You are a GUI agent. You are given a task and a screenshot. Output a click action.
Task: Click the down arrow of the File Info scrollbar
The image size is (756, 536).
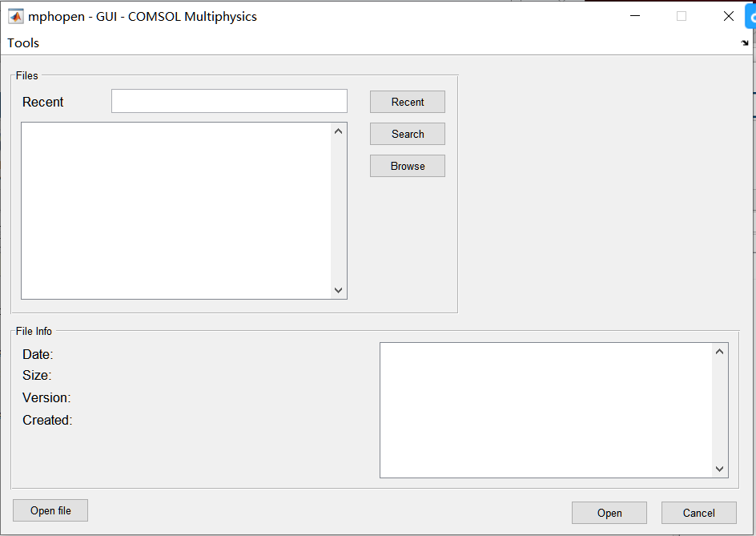[x=718, y=469]
